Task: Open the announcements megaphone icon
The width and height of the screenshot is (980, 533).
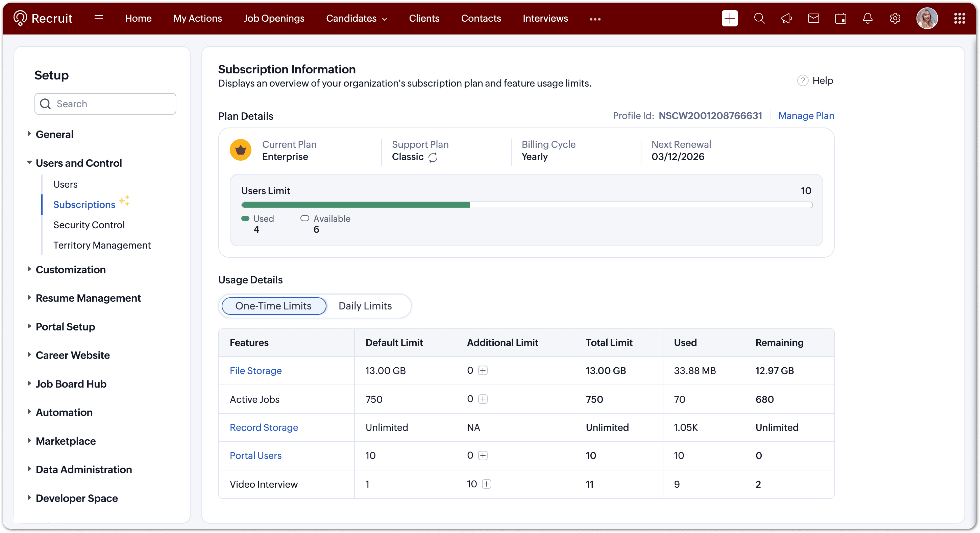Action: [x=786, y=18]
